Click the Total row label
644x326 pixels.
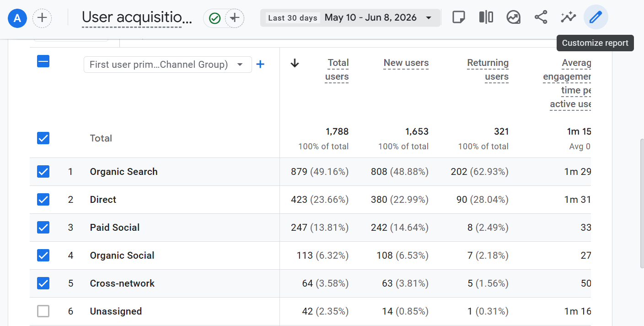[x=101, y=138]
